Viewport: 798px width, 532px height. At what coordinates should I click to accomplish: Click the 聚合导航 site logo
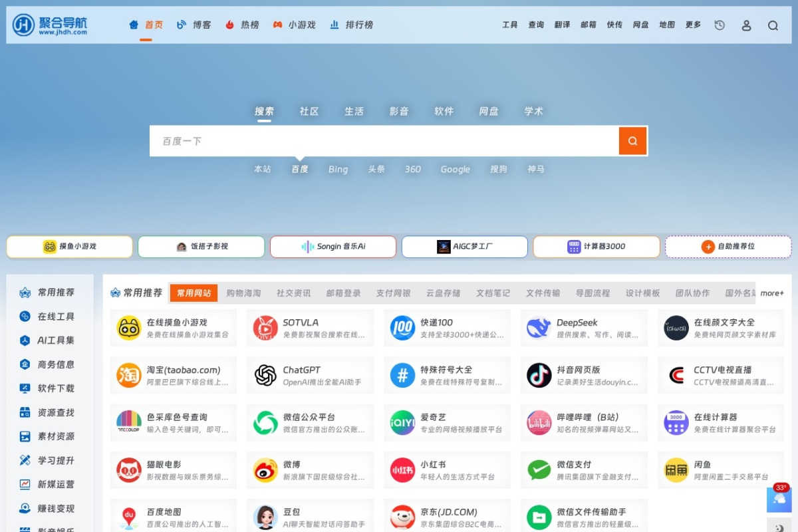(x=51, y=25)
